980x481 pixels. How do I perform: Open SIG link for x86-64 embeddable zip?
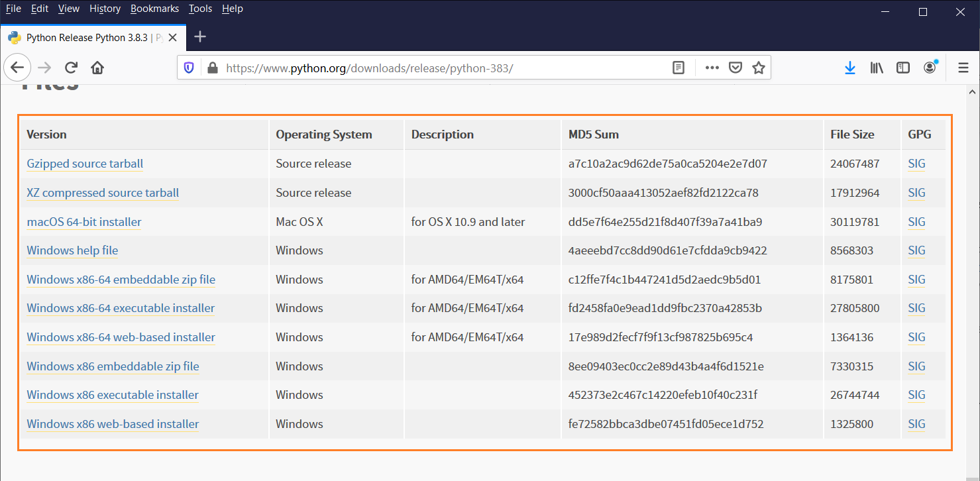point(916,280)
